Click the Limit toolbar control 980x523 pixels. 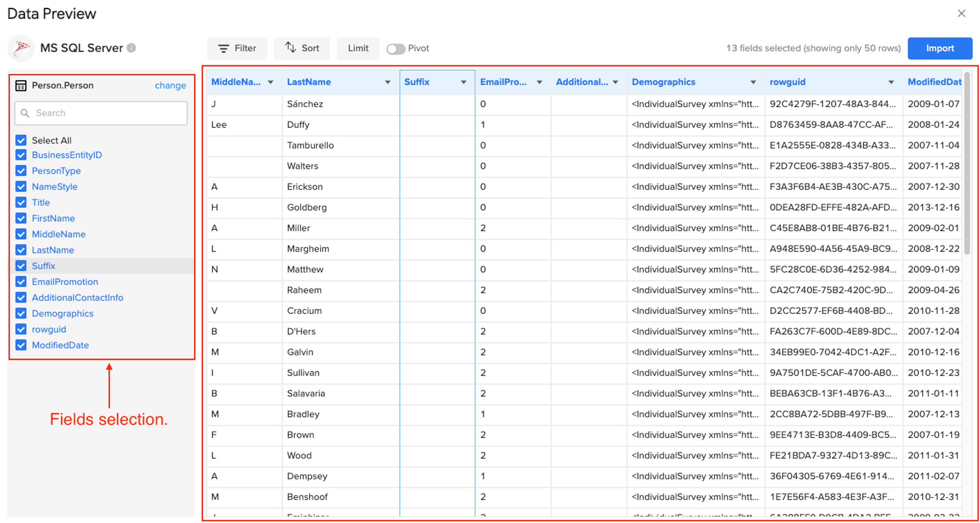358,48
